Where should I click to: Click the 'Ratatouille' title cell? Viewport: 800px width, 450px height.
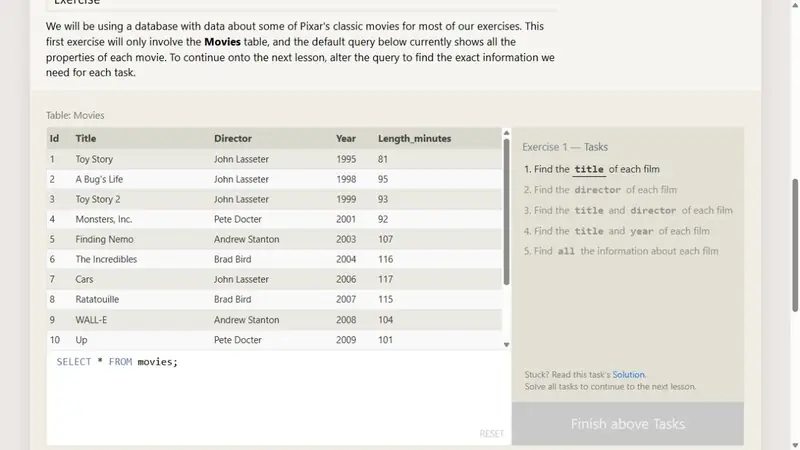point(97,299)
